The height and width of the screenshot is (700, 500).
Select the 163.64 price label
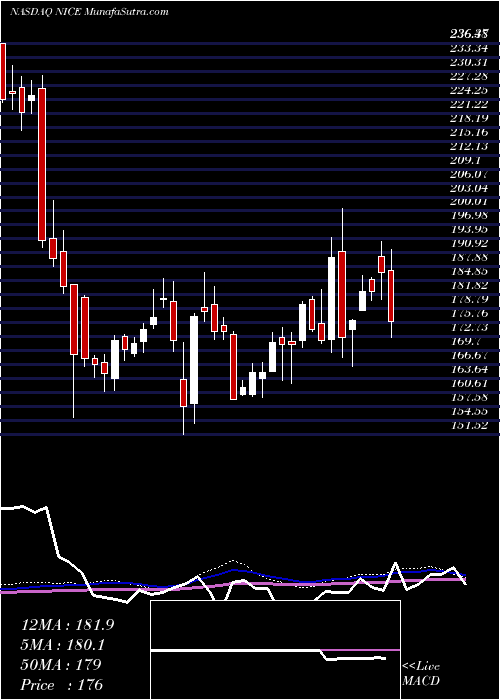pyautogui.click(x=469, y=369)
